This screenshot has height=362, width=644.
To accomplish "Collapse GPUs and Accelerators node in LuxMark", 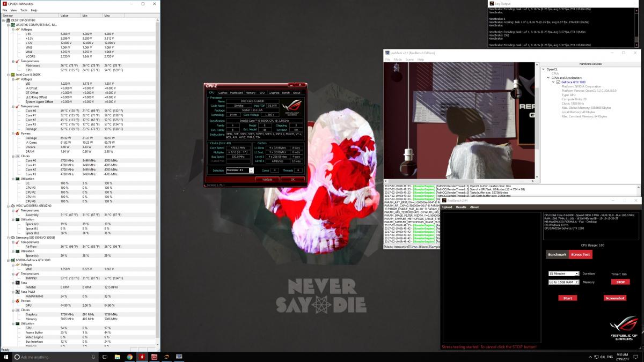I will click(x=549, y=78).
